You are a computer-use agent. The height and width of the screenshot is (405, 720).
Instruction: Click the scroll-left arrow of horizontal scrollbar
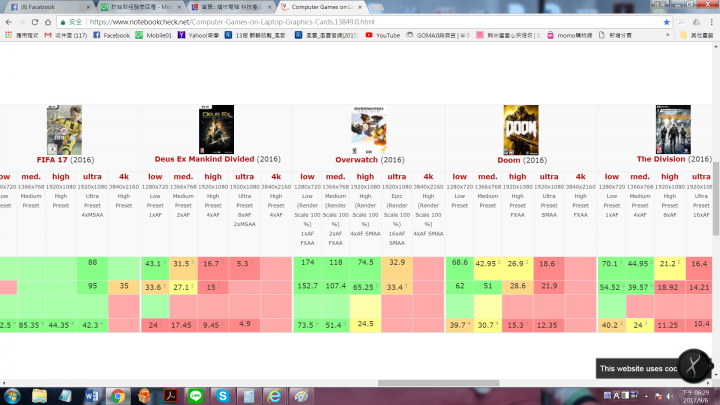(x=4, y=382)
